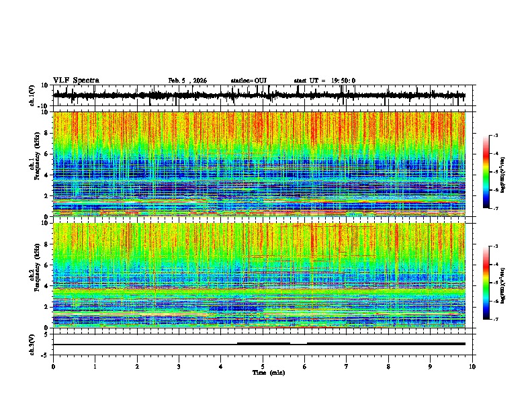The image size is (532, 411).
Task: Click the "Time (min)" axis title
Action: click(x=269, y=373)
